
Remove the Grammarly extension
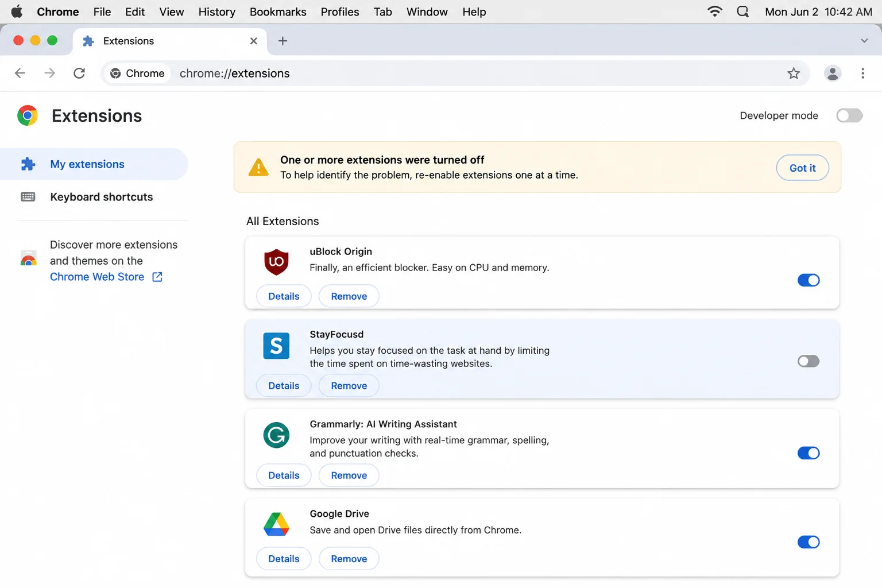(349, 475)
